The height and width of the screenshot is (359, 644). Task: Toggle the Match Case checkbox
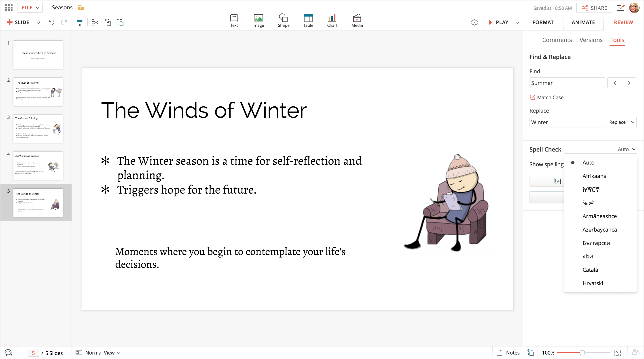click(x=532, y=97)
